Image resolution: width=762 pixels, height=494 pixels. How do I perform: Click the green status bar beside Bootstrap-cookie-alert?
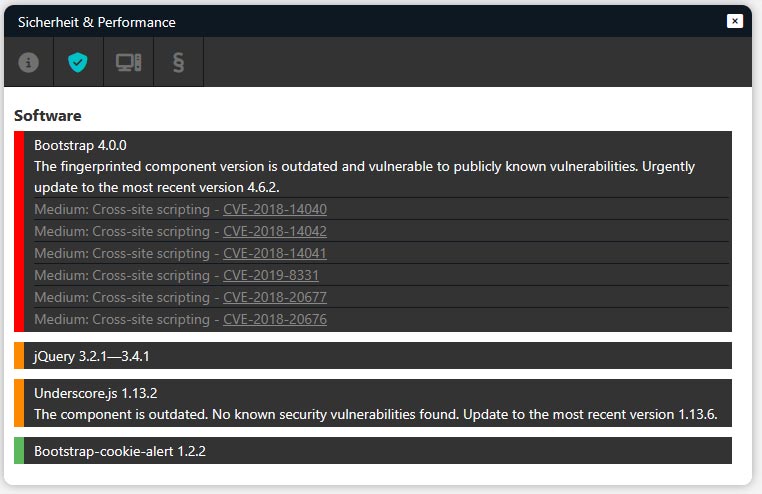[x=18, y=451]
